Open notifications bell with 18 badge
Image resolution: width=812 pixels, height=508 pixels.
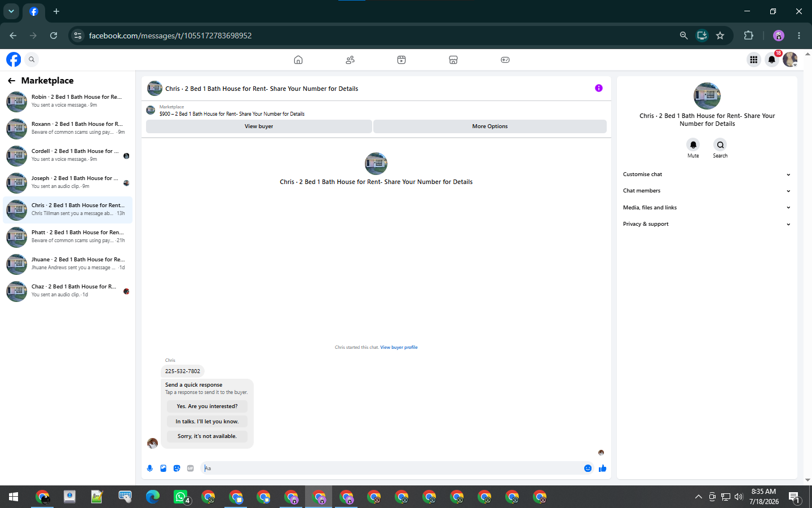coord(772,59)
